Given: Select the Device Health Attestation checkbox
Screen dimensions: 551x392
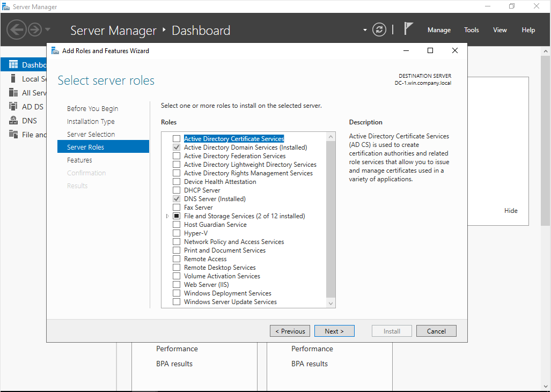Looking at the screenshot, I should (177, 182).
